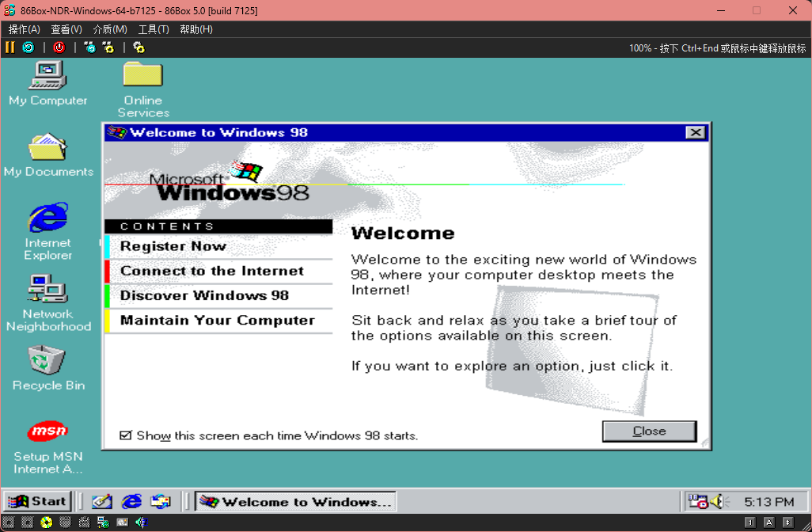Open the 操作(A) menu
Viewport: 812px width, 532px height.
click(x=25, y=29)
